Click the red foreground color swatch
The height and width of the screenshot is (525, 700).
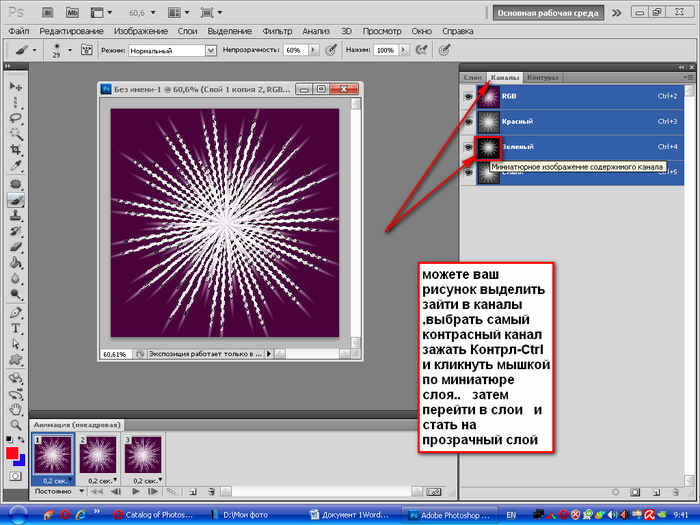(x=12, y=453)
